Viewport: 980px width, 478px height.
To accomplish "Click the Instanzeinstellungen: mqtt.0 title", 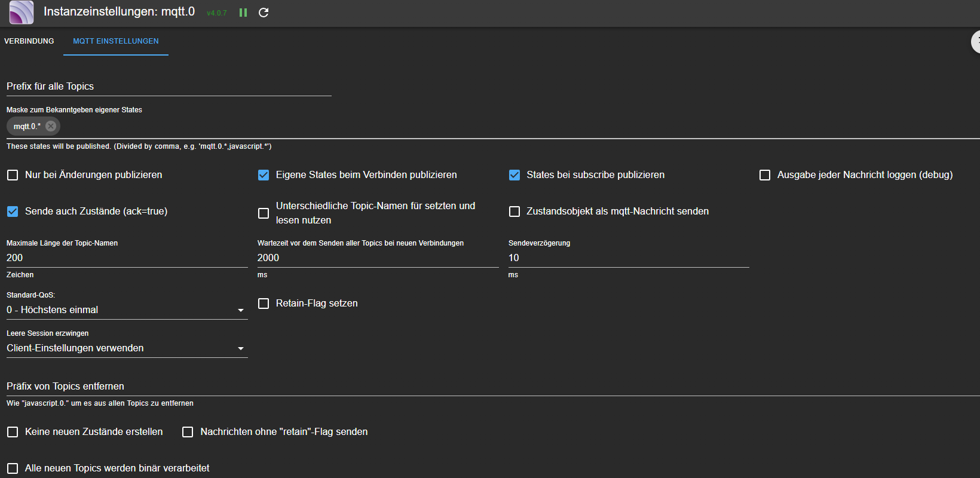I will tap(120, 11).
